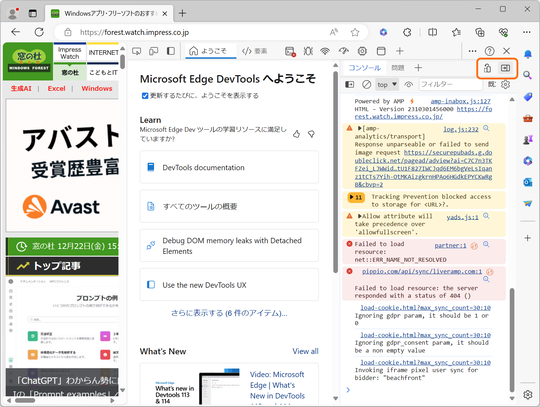Screen dimensions: 540x407
Task: Switch to the ようこそ tab
Action: (211, 51)
